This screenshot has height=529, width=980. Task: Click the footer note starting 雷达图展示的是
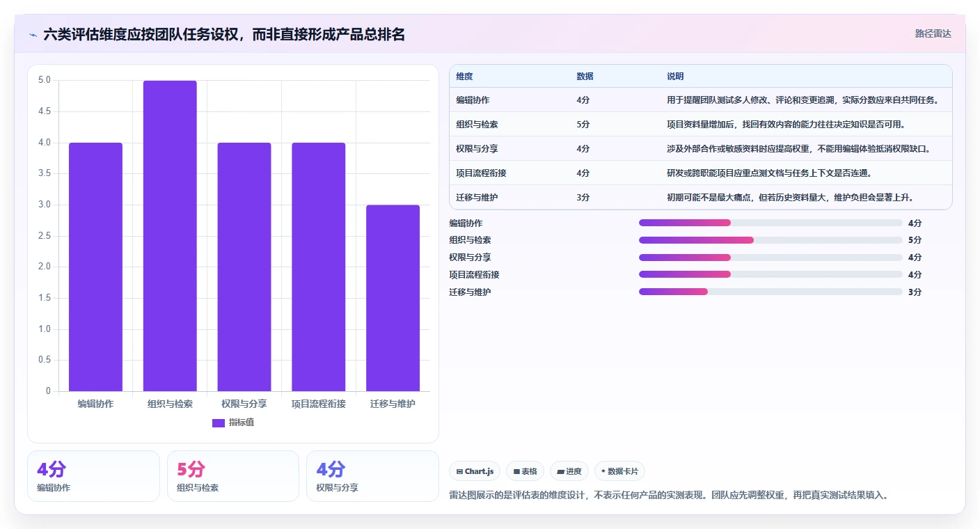click(x=669, y=496)
